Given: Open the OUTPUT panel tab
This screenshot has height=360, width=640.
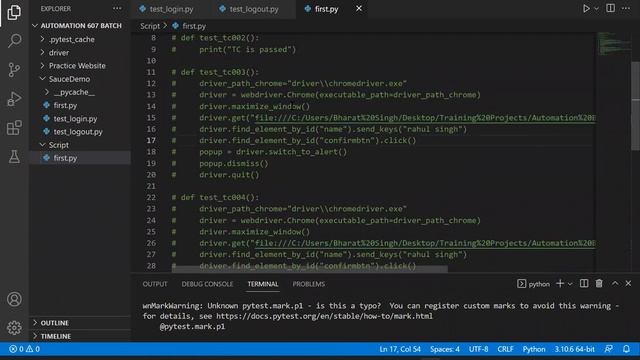Looking at the screenshot, I should [x=155, y=284].
